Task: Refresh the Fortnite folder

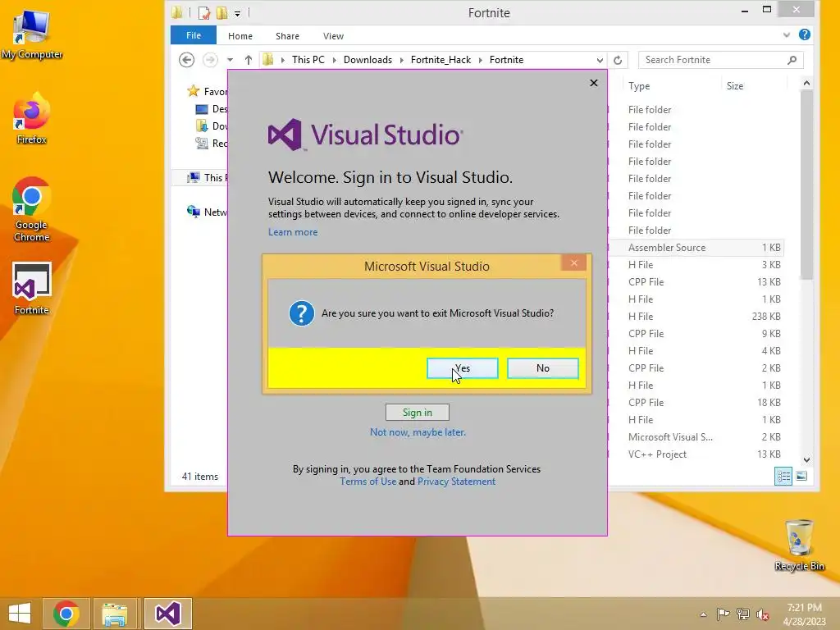Action: pos(618,60)
